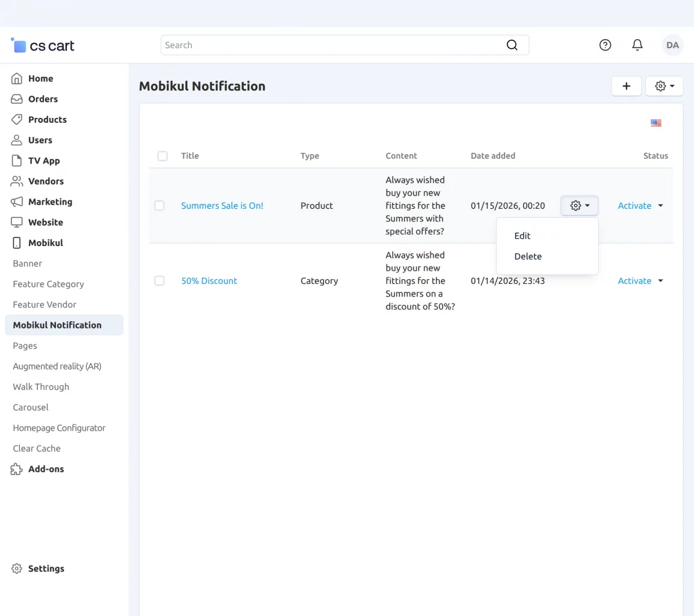Click the magnifier search icon
Image resolution: width=694 pixels, height=616 pixels.
(512, 45)
